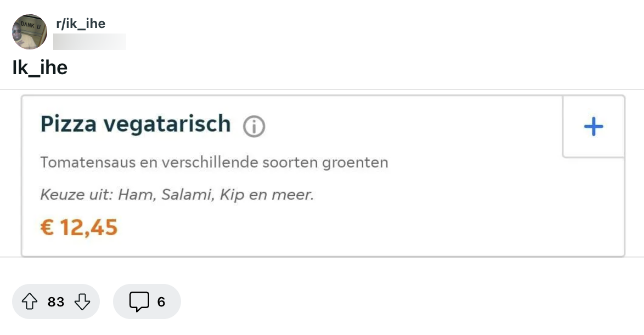Open the r/ik_ihe community avatar
Screen dimensions: 644x335
click(30, 32)
